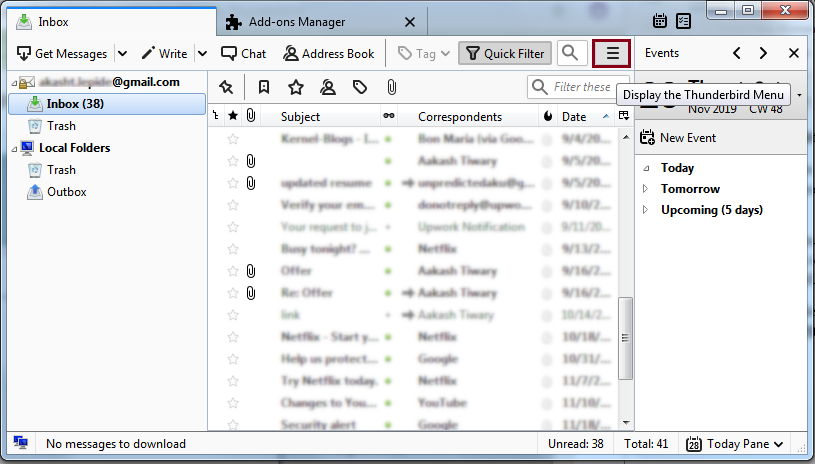This screenshot has width=815, height=464.
Task: Star the updated resume message
Action: 233,183
